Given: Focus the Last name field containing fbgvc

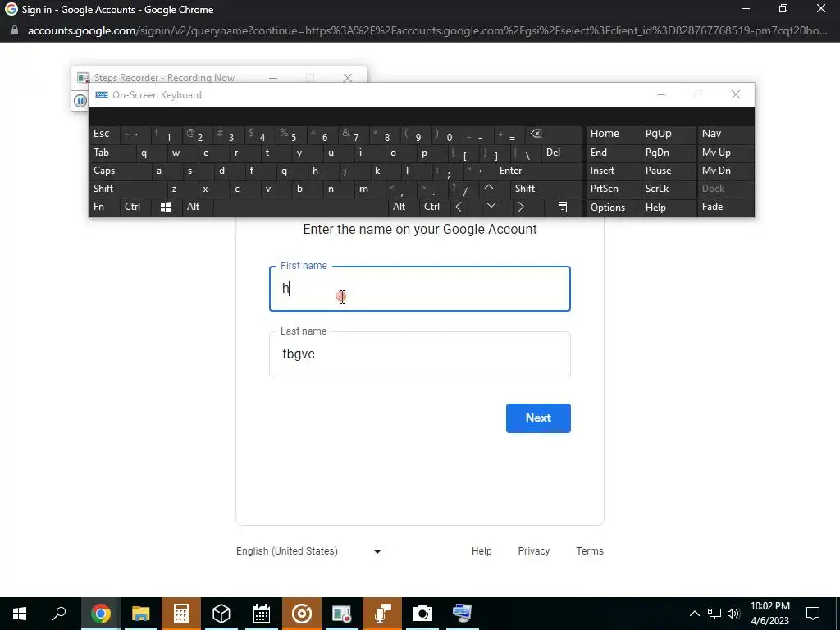Looking at the screenshot, I should click(420, 354).
